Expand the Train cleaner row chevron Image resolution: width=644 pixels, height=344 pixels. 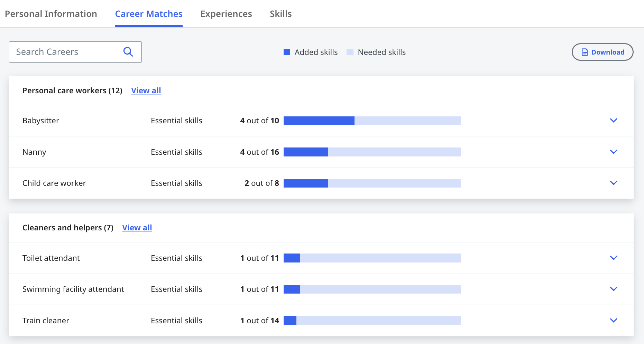click(614, 321)
